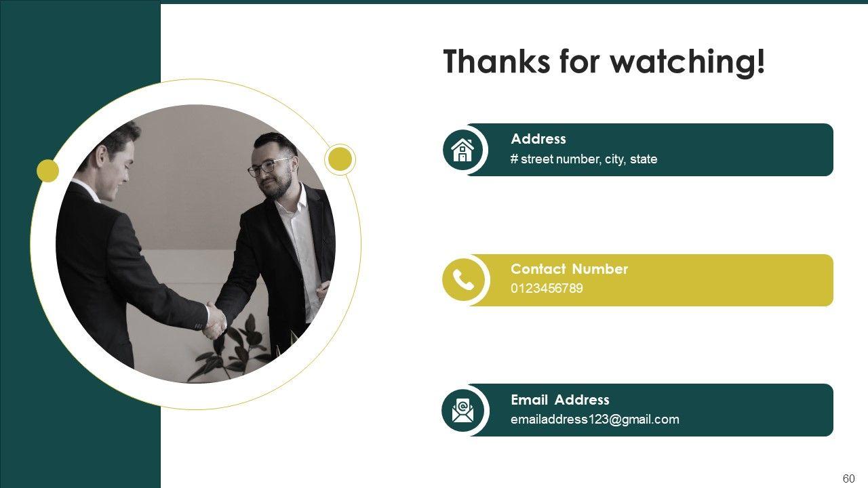Click the phone number 0123456789
Image resolution: width=868 pixels, height=488 pixels.
click(547, 289)
